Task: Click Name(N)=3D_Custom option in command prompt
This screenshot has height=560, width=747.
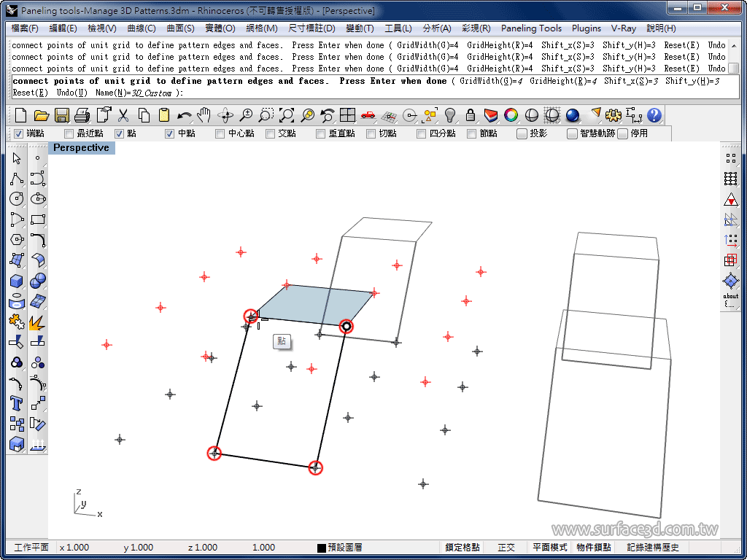Action: pos(133,93)
